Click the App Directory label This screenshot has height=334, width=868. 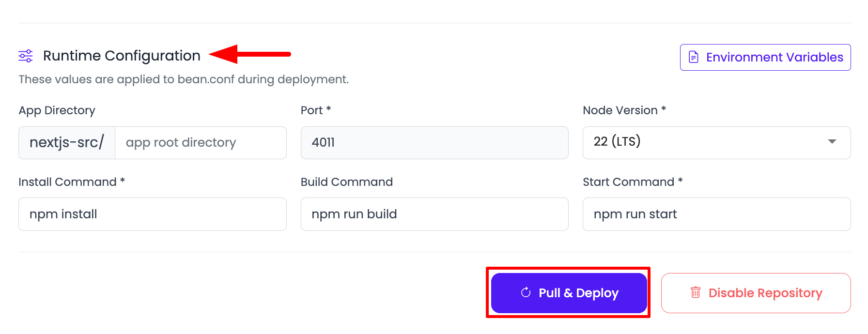pyautogui.click(x=57, y=110)
